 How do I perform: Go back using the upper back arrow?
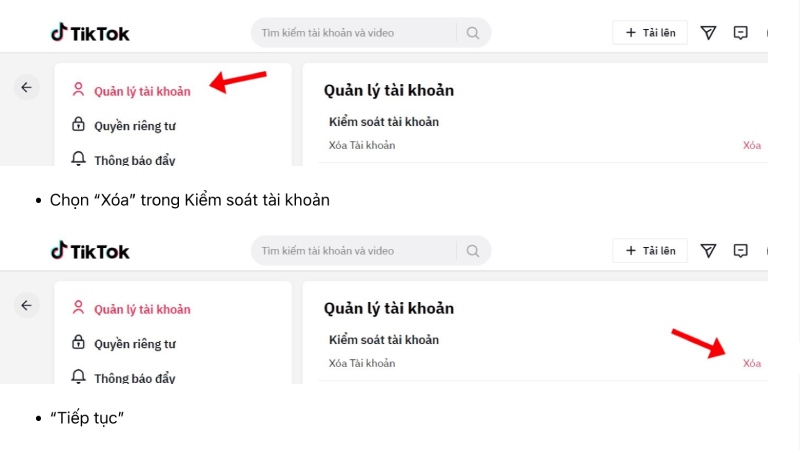[27, 88]
